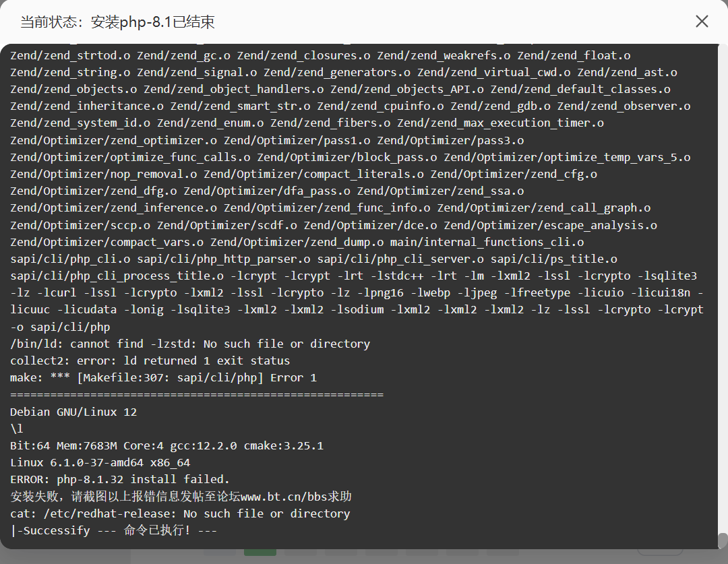This screenshot has width=728, height=564.
Task: Click the '-o sapi/cli/php' output line
Action: pos(60,327)
